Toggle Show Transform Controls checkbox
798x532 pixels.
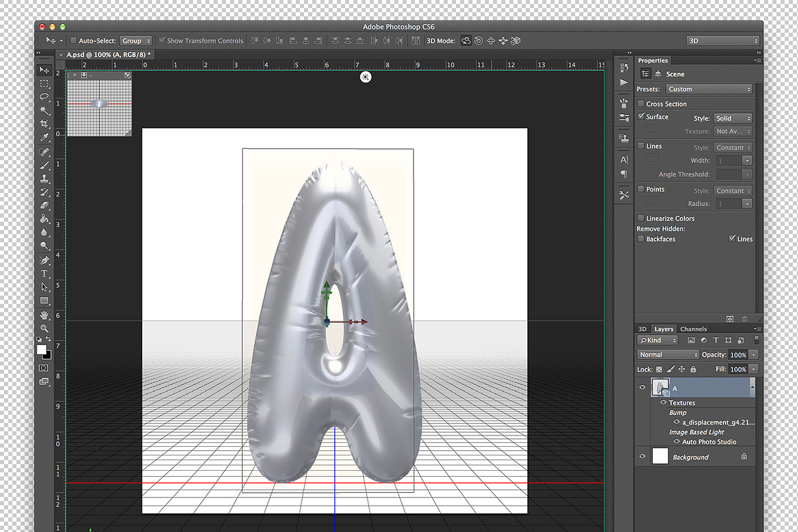click(x=162, y=41)
